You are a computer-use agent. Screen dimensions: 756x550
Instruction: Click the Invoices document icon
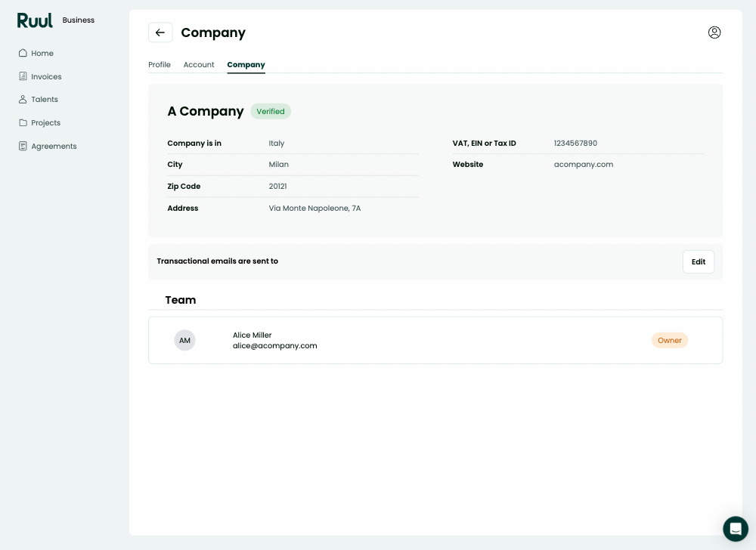pyautogui.click(x=23, y=76)
